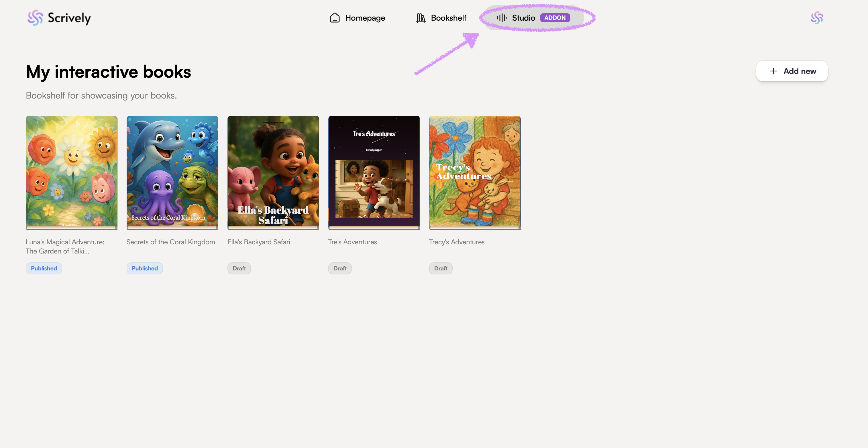The width and height of the screenshot is (868, 448).
Task: Click the Bookshelf books icon
Action: 420,18
